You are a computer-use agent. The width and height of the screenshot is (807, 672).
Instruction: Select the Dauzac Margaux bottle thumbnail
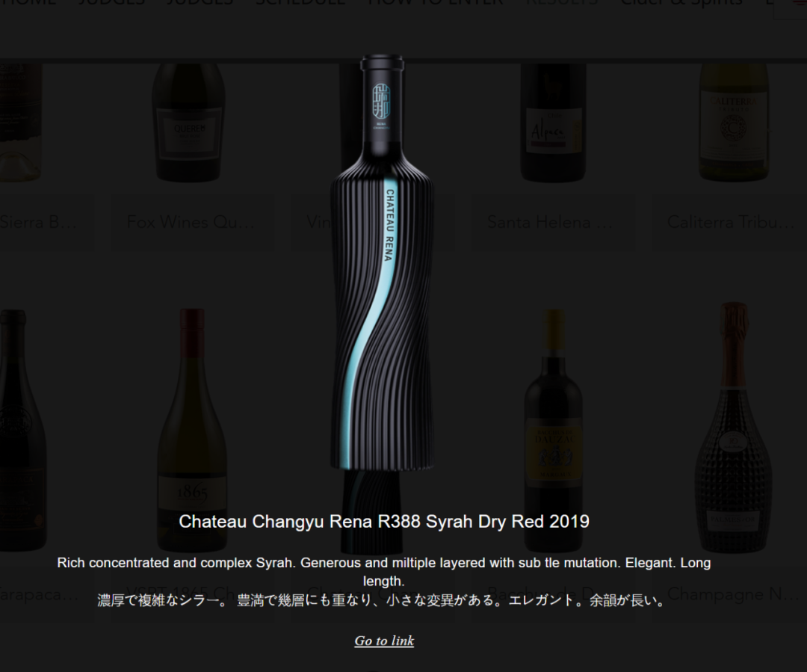click(x=554, y=430)
